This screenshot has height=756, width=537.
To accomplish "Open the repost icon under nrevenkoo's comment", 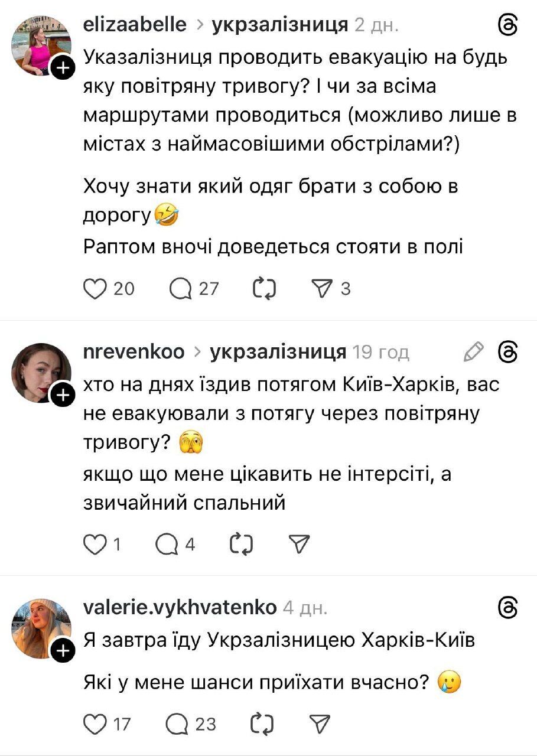I will [x=242, y=544].
